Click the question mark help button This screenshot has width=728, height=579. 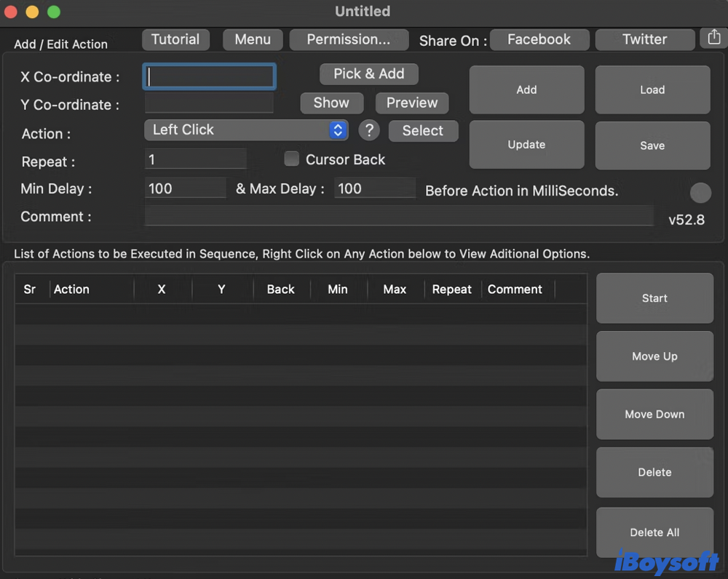[369, 130]
